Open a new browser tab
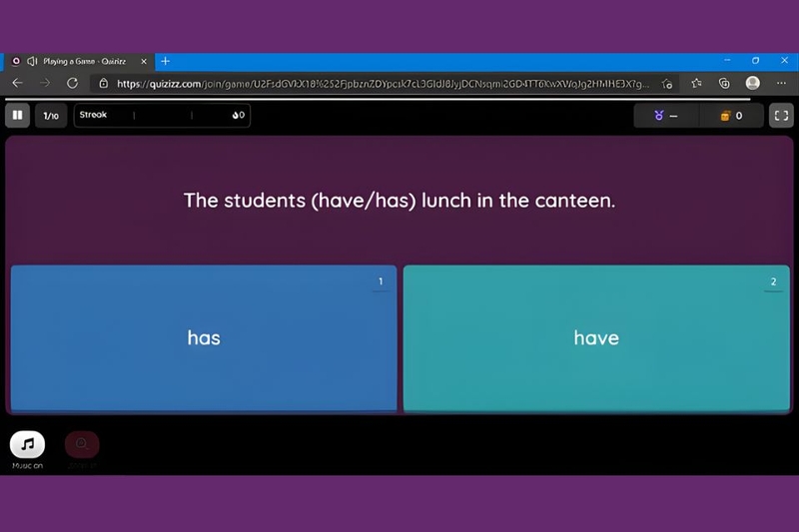Viewport: 799px width, 532px height. [165, 61]
